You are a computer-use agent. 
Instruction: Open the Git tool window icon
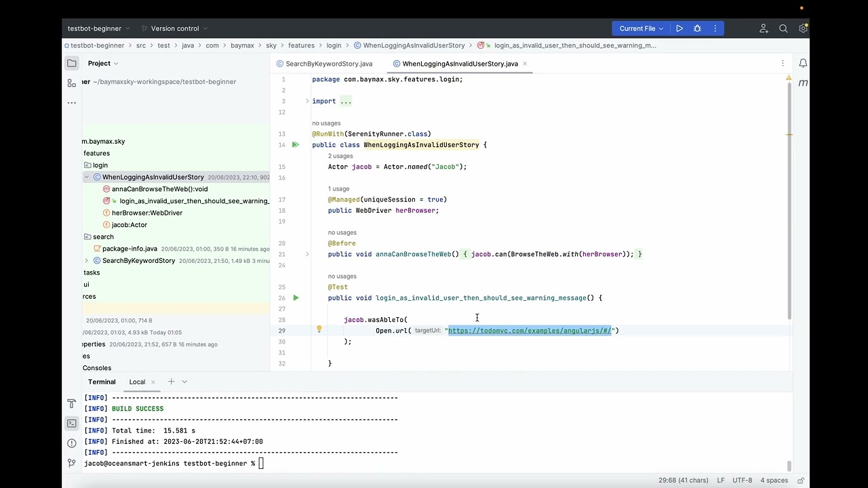[x=71, y=463]
